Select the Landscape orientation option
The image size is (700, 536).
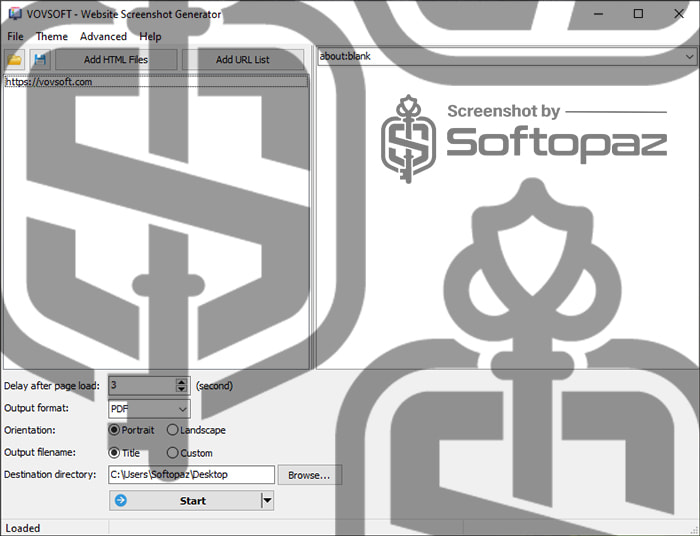pyautogui.click(x=196, y=430)
